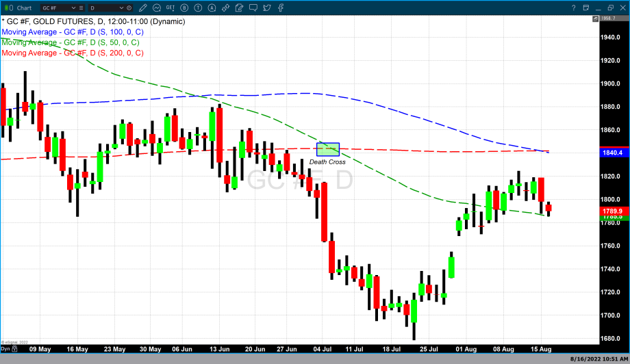Open the studies chart icon
Image resolution: width=630 pixels, height=364 pixels.
[x=157, y=8]
